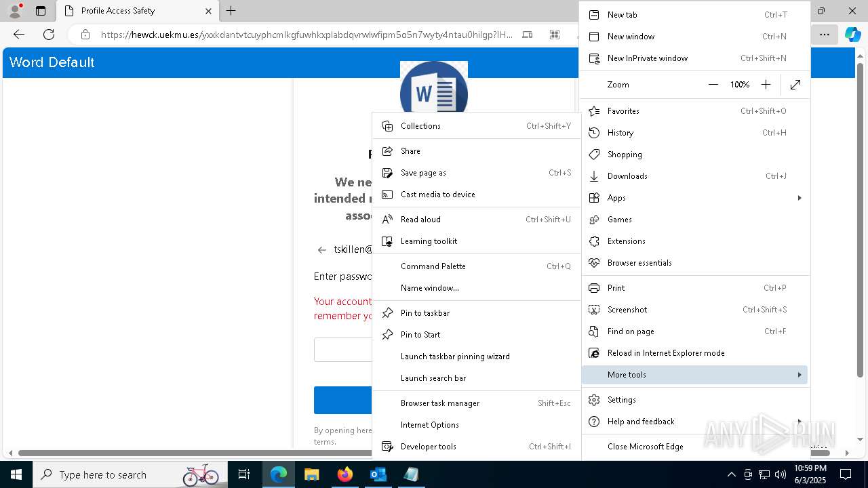Click the Settings and more ellipsis button

pos(824,35)
